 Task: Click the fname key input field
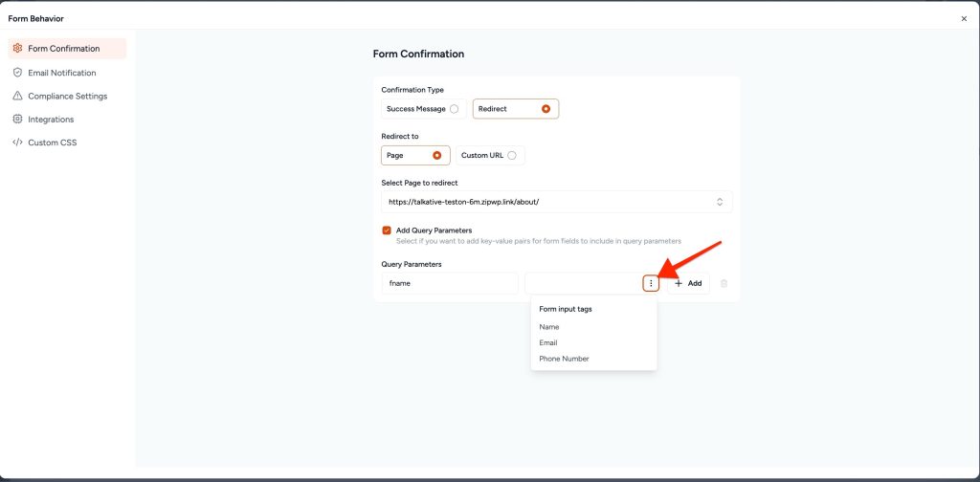(448, 283)
